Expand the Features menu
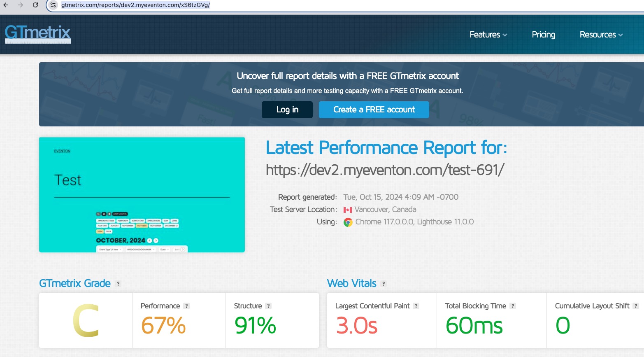The width and height of the screenshot is (644, 357). click(488, 35)
